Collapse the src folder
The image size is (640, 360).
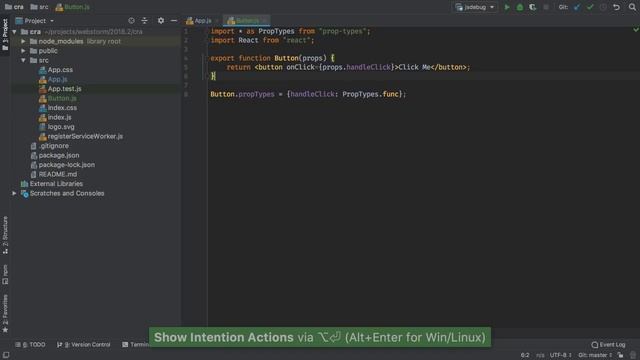pyautogui.click(x=23, y=60)
